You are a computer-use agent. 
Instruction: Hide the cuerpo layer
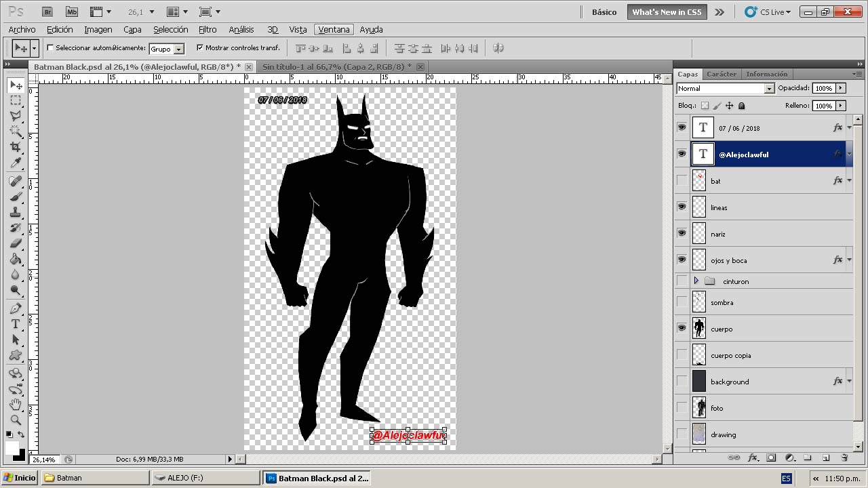pos(682,329)
